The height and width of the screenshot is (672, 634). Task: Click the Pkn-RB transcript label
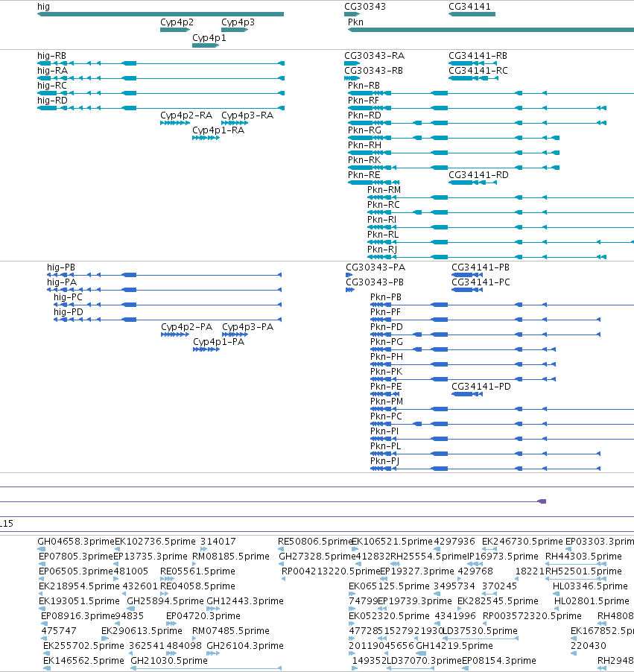(x=364, y=86)
